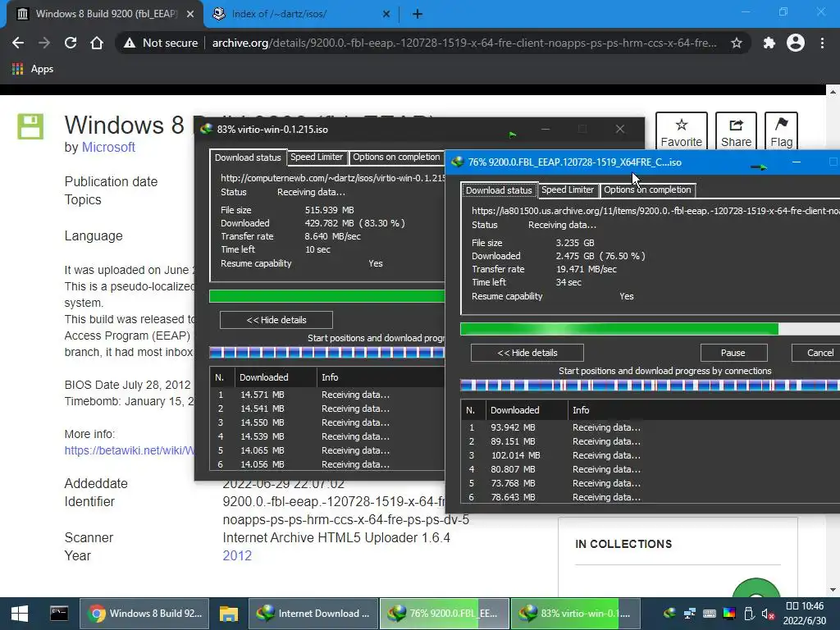This screenshot has height=630, width=840.
Task: Open the 76% 9200.0.FBL_EE download taskbar item
Action: pos(445,614)
